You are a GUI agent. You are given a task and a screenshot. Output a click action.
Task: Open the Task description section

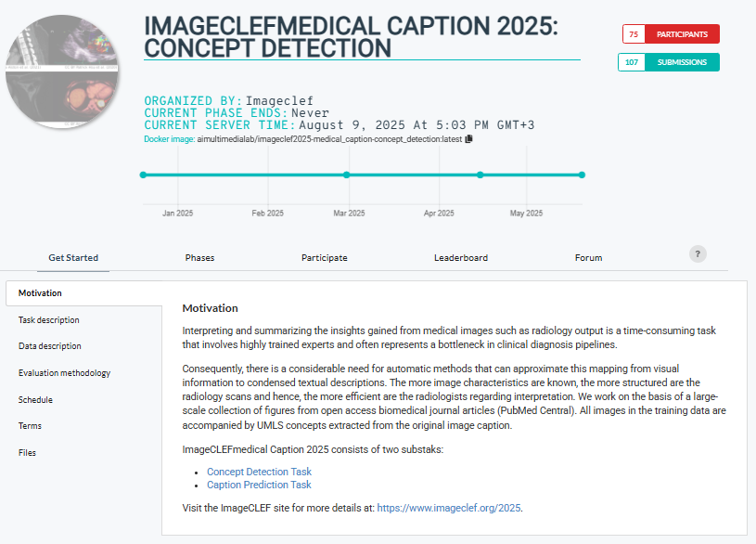pyautogui.click(x=49, y=320)
